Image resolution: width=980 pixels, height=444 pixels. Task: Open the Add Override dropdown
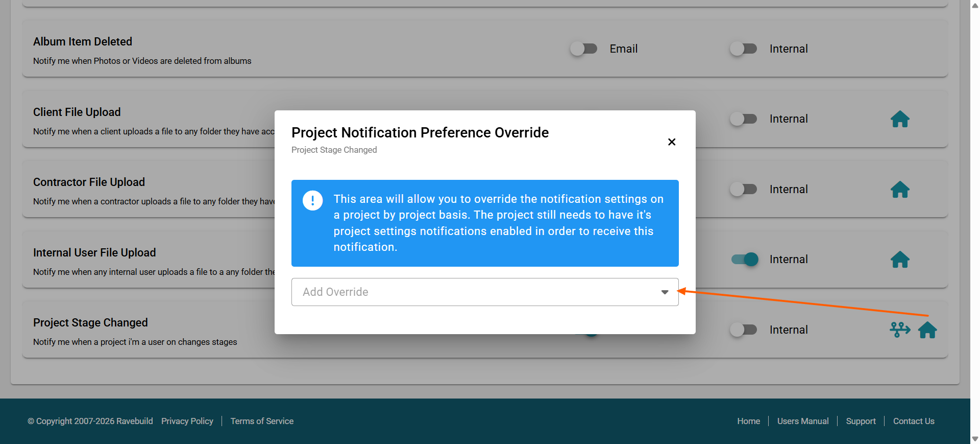tap(485, 292)
